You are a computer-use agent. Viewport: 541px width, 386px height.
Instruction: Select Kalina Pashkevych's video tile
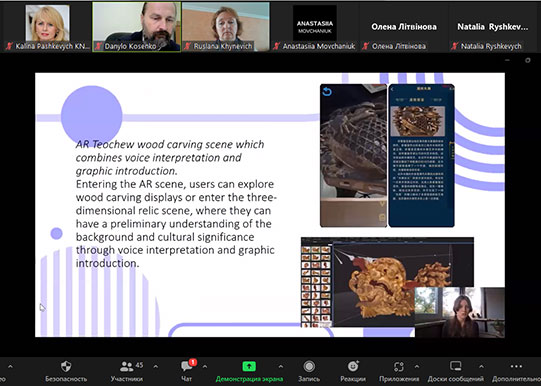click(47, 27)
